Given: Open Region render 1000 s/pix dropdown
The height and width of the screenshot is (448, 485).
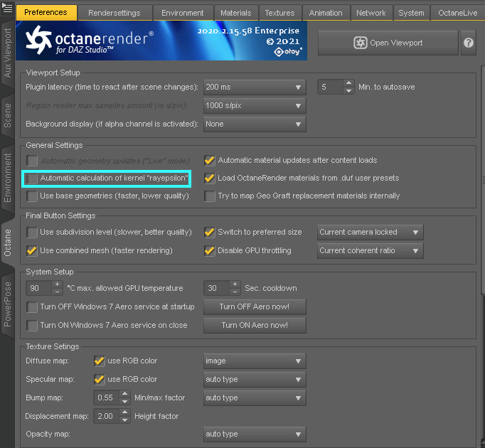Looking at the screenshot, I should point(255,105).
